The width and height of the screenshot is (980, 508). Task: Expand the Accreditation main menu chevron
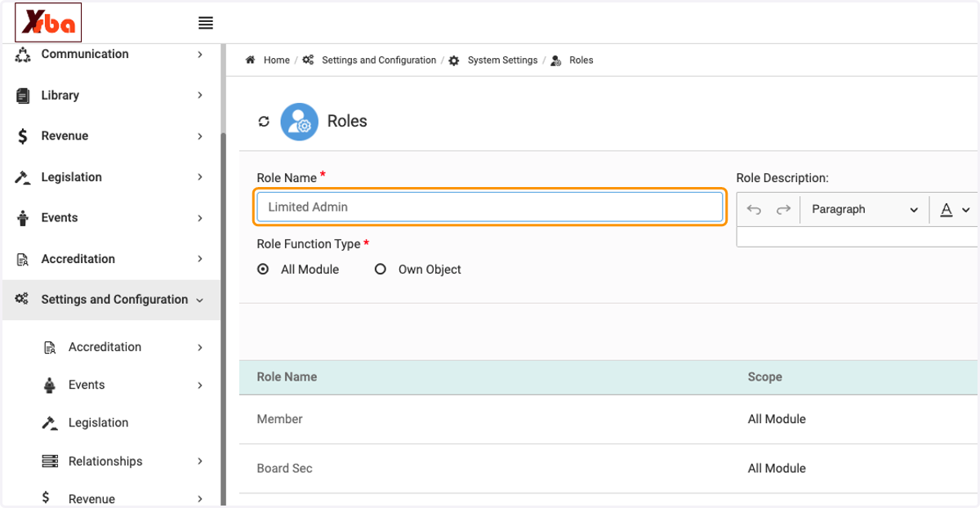click(200, 259)
